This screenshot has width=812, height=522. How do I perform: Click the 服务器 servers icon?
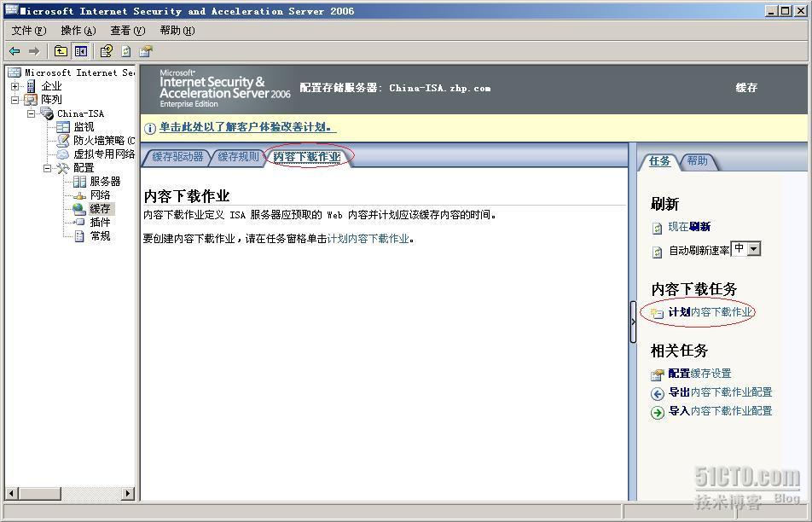coord(79,181)
